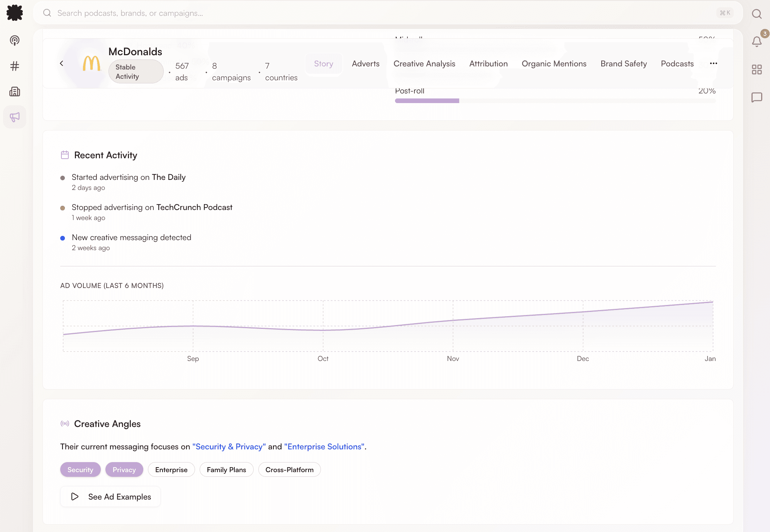Screen dimensions: 770x532
Task: Click the hashtag icon in sidebar
Action: tap(15, 66)
